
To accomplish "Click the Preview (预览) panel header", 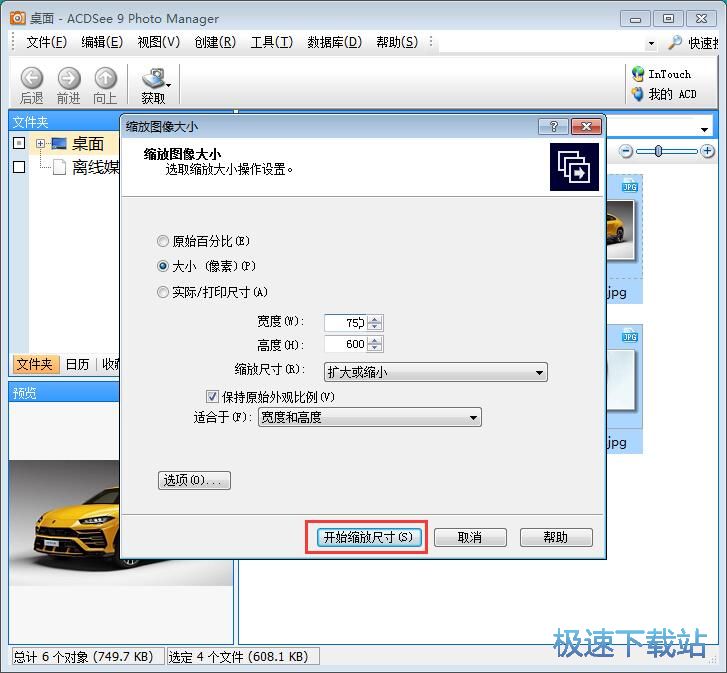I will [x=64, y=393].
